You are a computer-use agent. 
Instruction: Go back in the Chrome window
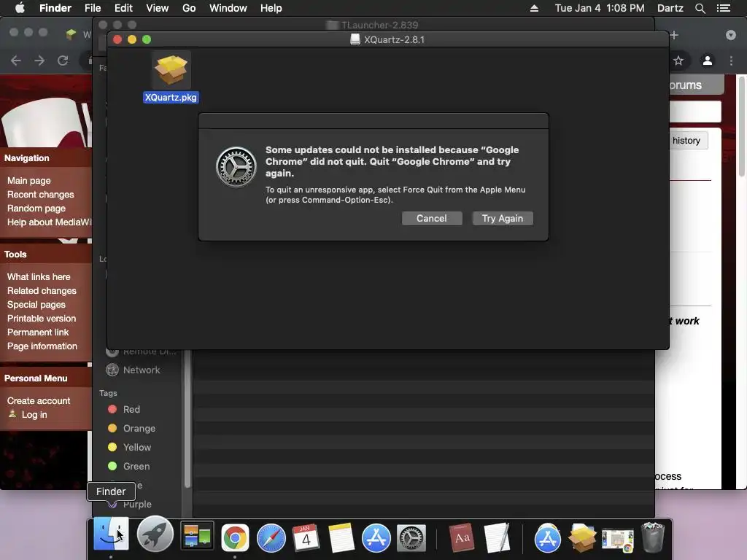[16, 61]
